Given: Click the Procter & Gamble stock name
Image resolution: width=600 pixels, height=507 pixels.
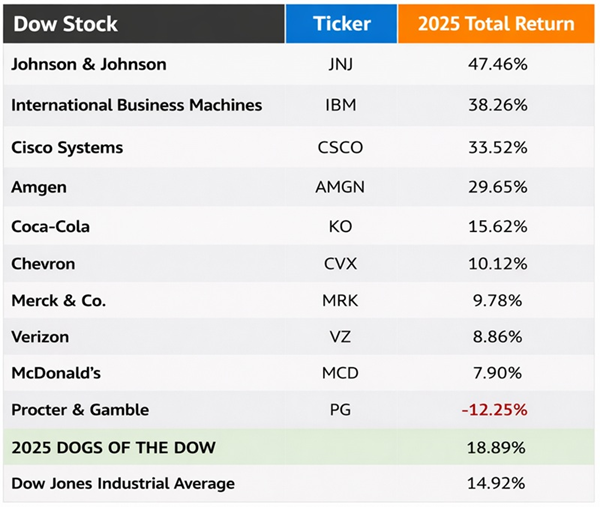Looking at the screenshot, I should pos(80,410).
